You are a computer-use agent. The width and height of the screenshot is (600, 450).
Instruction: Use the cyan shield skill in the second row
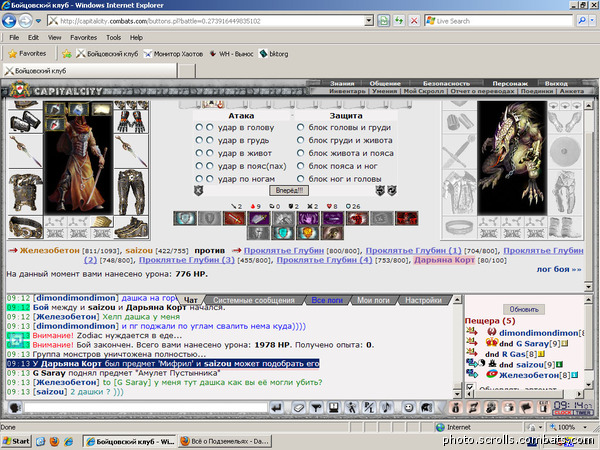[284, 233]
